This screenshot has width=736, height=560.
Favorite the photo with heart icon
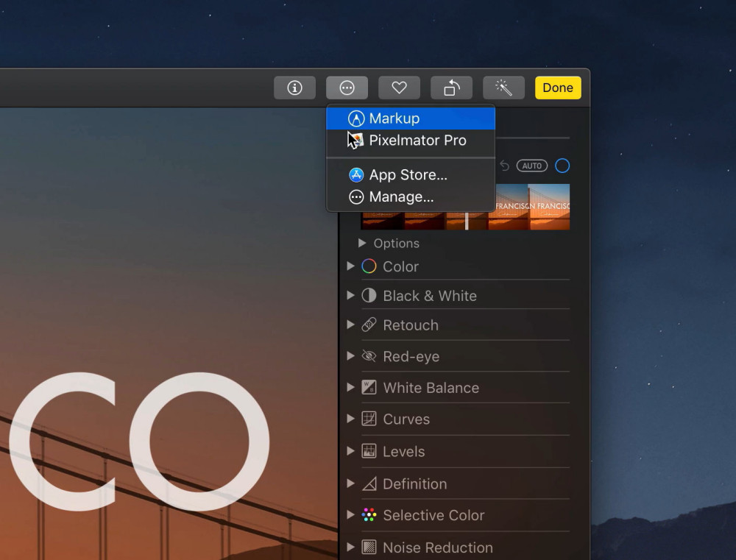399,88
